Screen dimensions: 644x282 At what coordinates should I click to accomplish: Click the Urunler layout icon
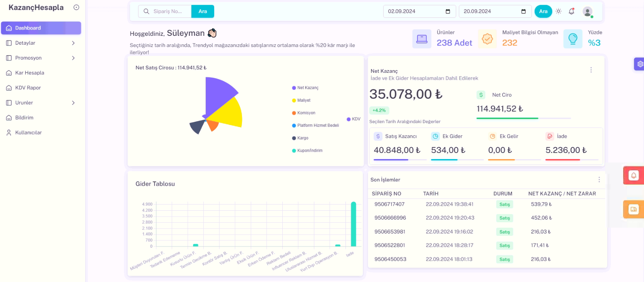coord(9,103)
